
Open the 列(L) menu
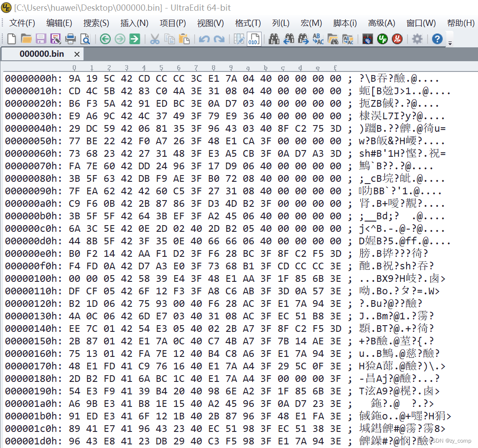point(280,23)
